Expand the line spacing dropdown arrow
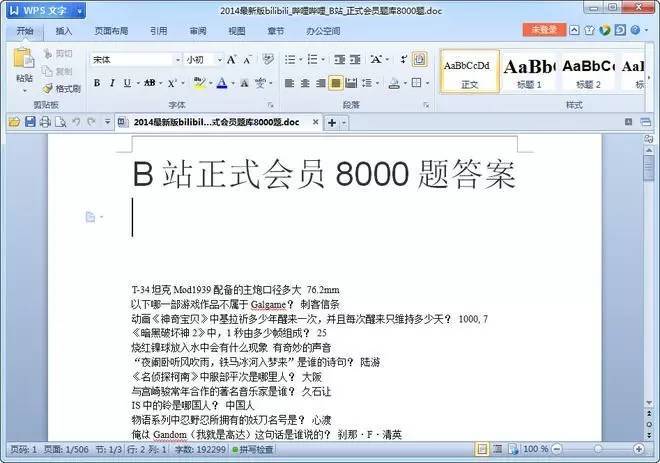Screen dimensions: 660x463 [378, 83]
